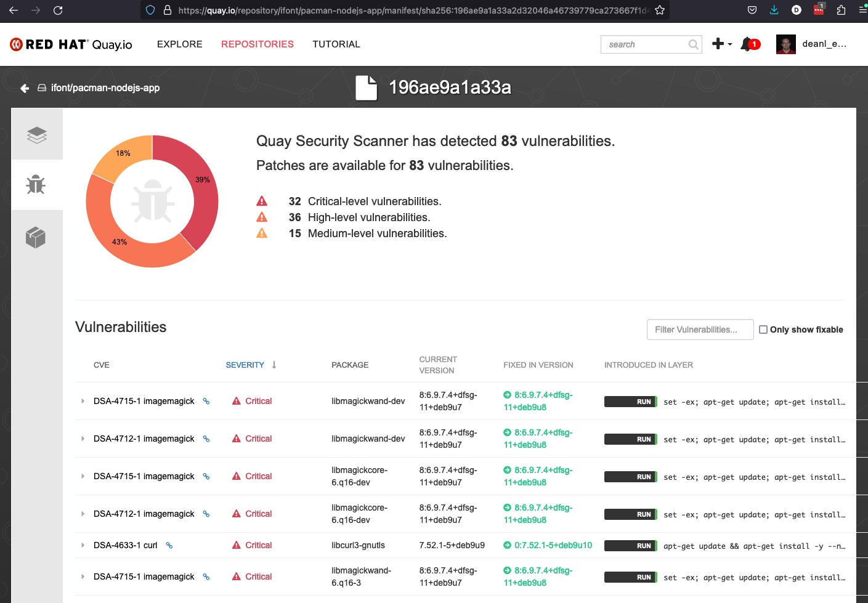Open link icon for DSA-4715-1 libmagickwand-dev

click(206, 401)
